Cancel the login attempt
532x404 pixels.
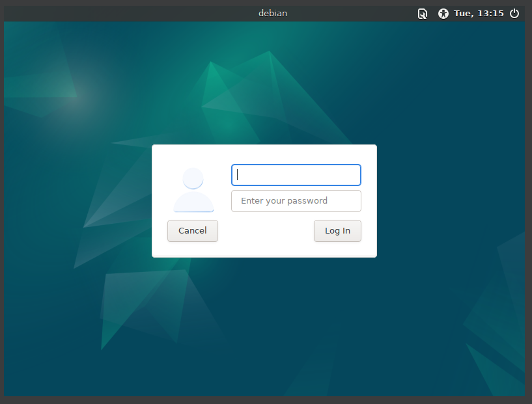pyautogui.click(x=192, y=231)
